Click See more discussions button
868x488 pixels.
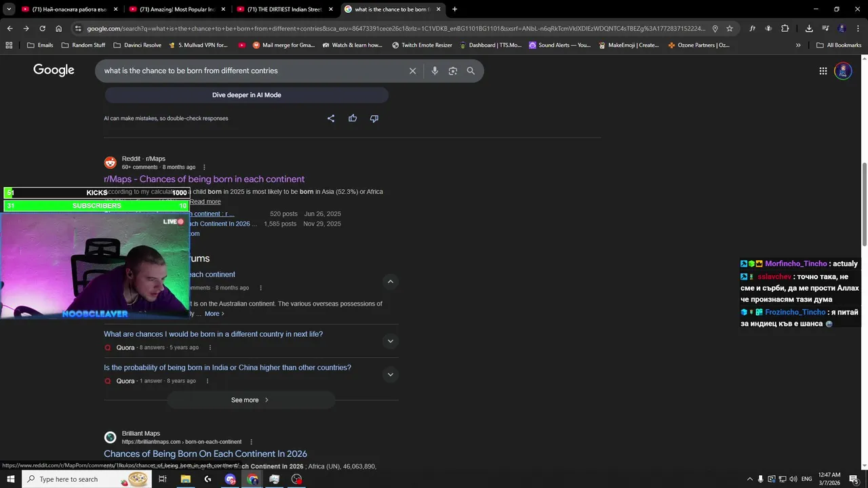coord(251,400)
